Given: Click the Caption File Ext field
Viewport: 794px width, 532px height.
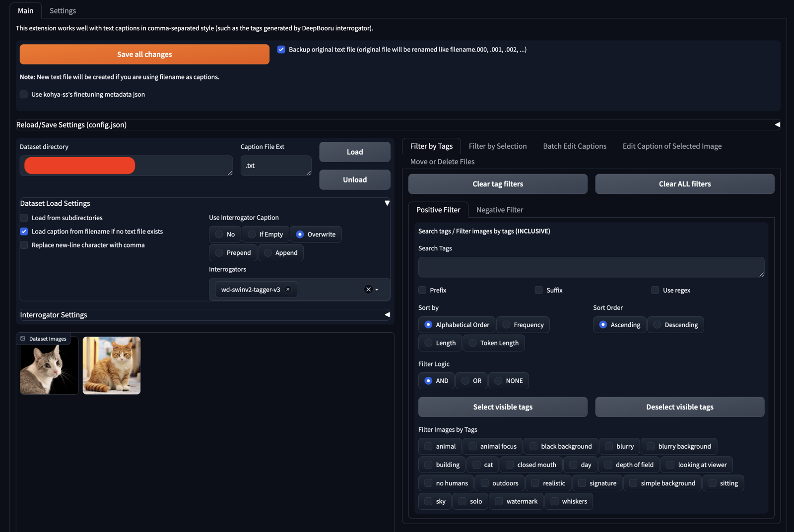Looking at the screenshot, I should click(x=276, y=166).
